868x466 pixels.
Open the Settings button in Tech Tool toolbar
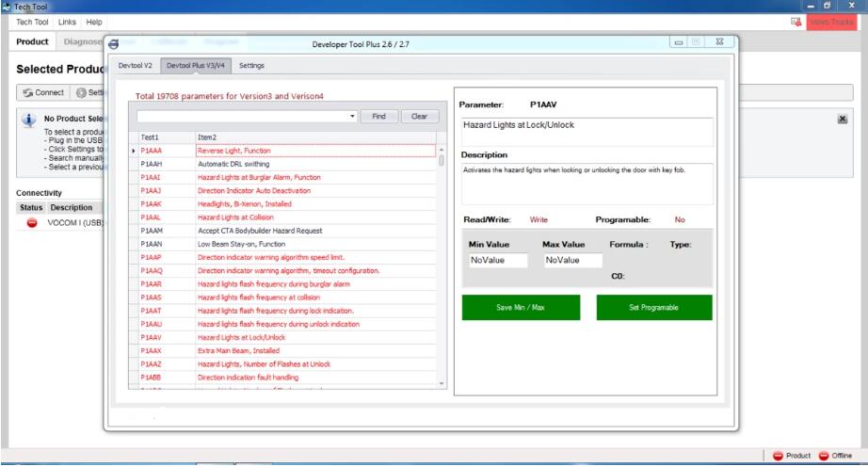click(x=89, y=92)
